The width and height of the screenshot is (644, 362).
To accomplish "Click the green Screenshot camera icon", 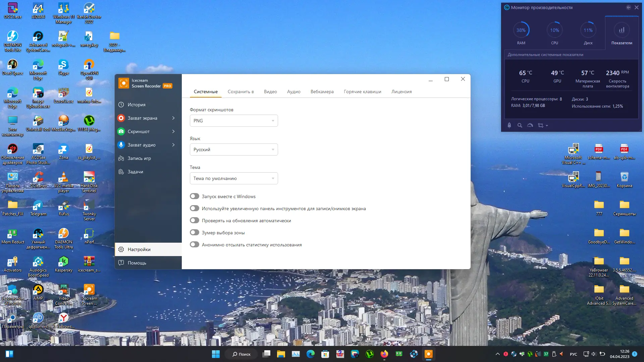I will click(121, 131).
